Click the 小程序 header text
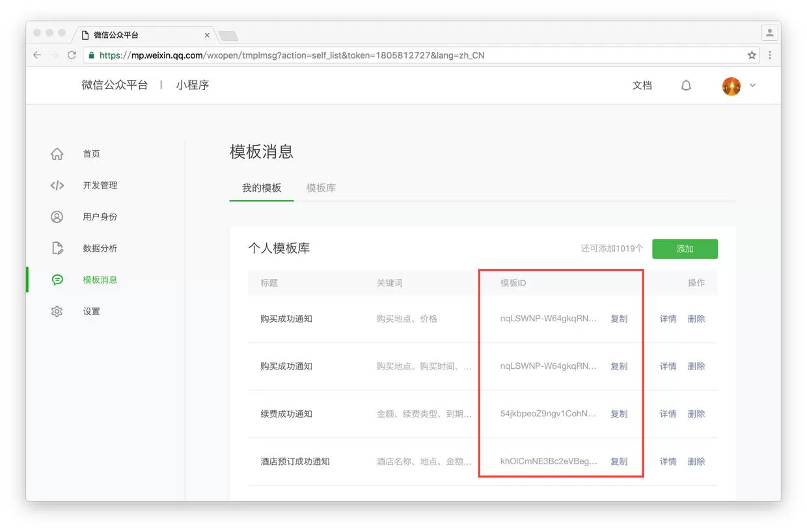The image size is (807, 532). [x=193, y=85]
